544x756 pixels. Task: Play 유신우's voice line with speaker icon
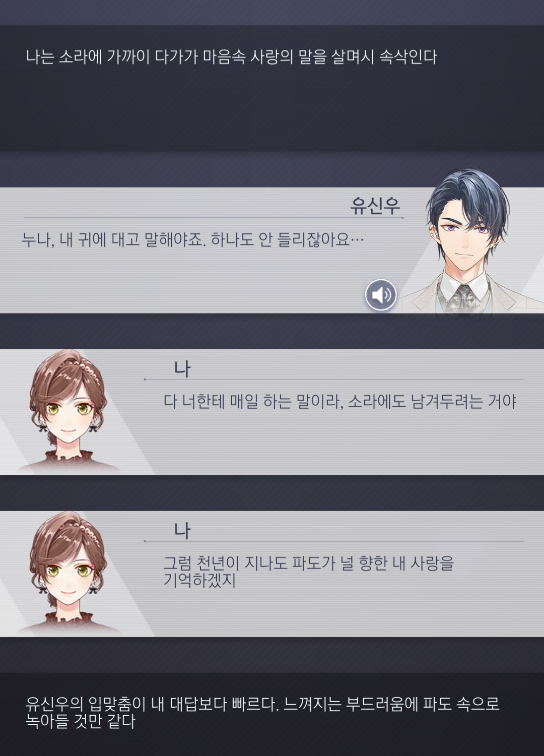381,295
